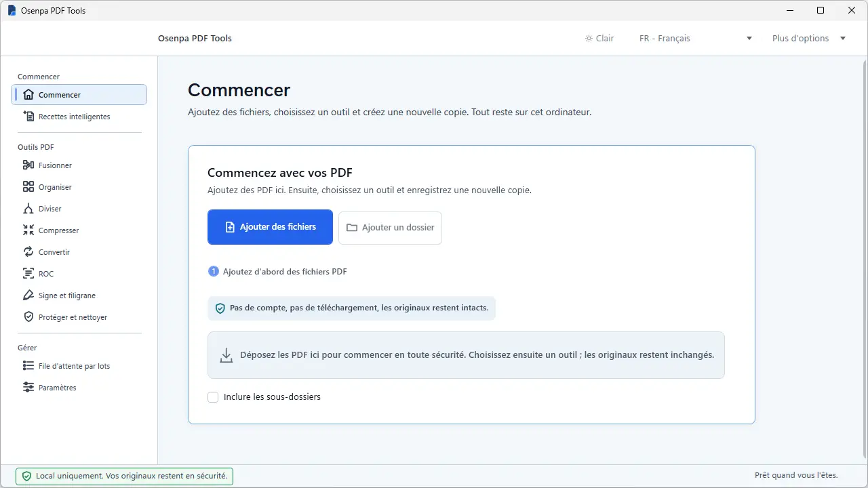Screen dimensions: 868x488
Task: Maximize the Osenpa PDF Tools window
Action: pyautogui.click(x=821, y=11)
